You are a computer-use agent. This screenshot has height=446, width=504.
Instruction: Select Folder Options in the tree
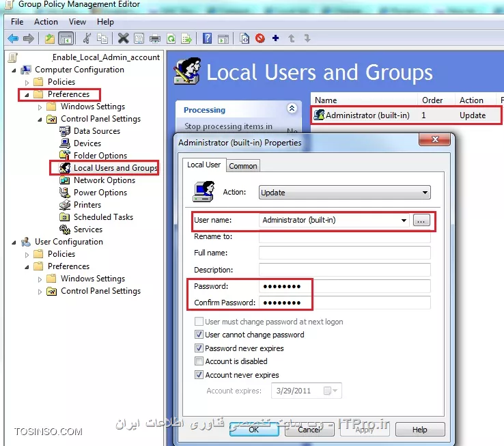(100, 155)
